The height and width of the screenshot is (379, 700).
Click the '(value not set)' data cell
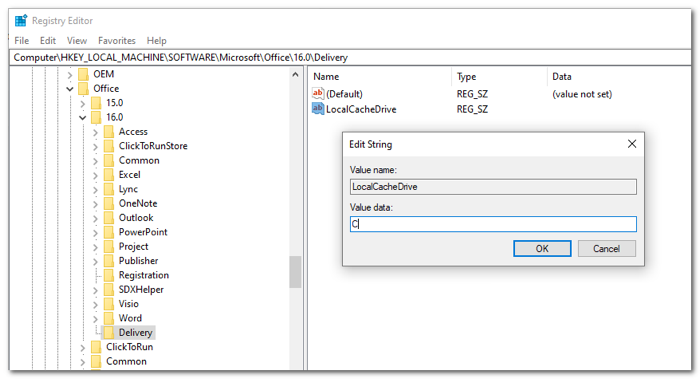pos(582,94)
